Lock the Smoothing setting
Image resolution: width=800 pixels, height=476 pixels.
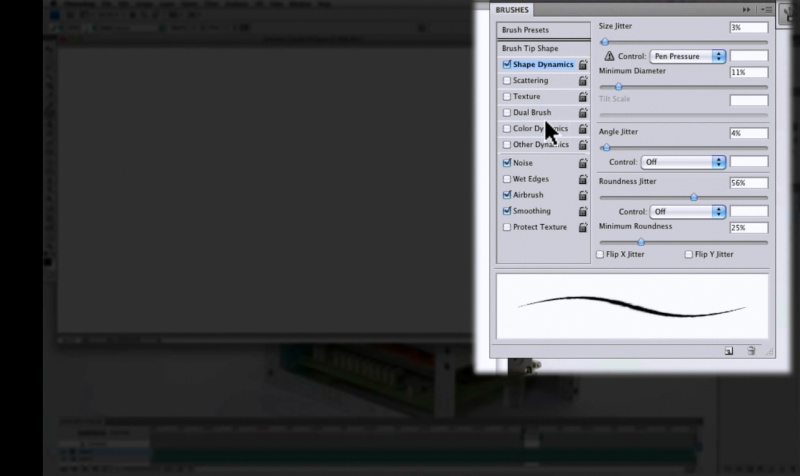[x=583, y=211]
